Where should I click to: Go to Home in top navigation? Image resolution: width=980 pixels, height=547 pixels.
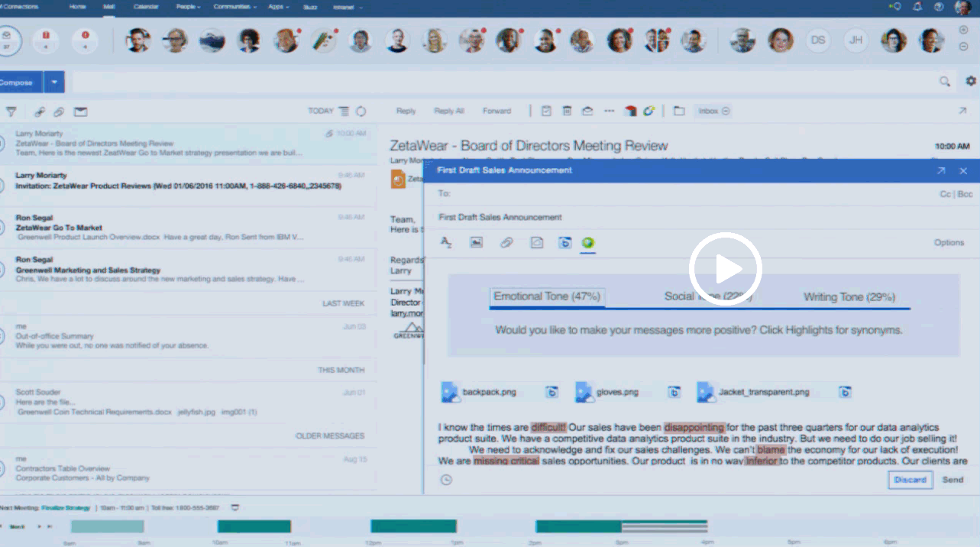pos(78,7)
